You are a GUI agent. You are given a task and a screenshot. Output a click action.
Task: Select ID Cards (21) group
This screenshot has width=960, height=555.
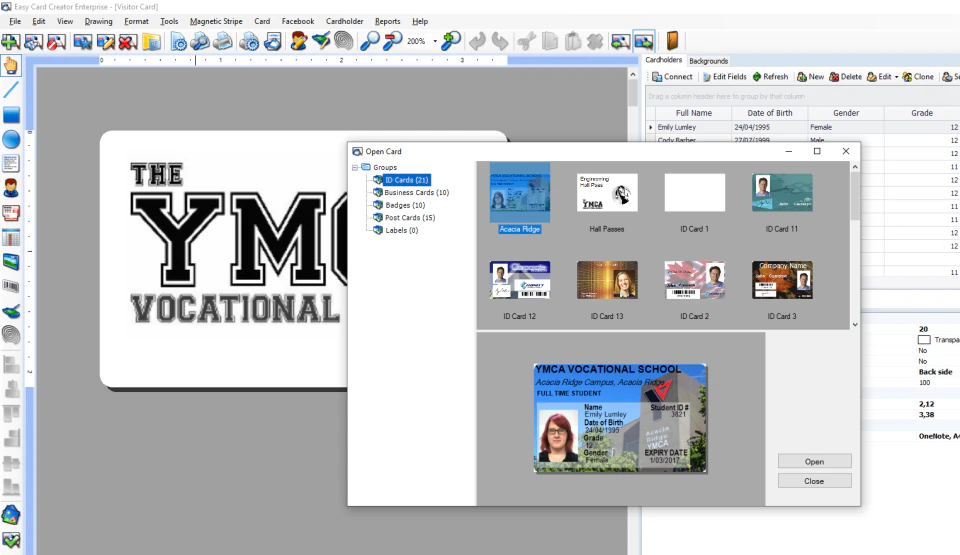[x=407, y=180]
